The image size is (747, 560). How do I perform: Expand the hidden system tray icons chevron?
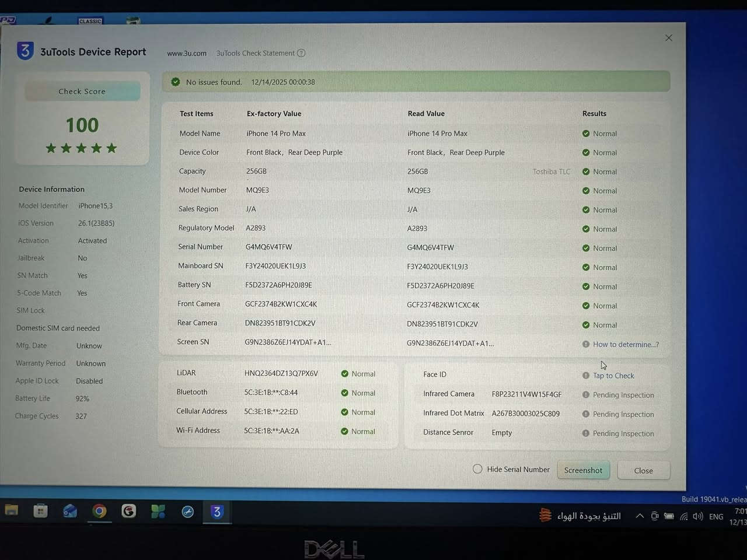[x=640, y=516]
